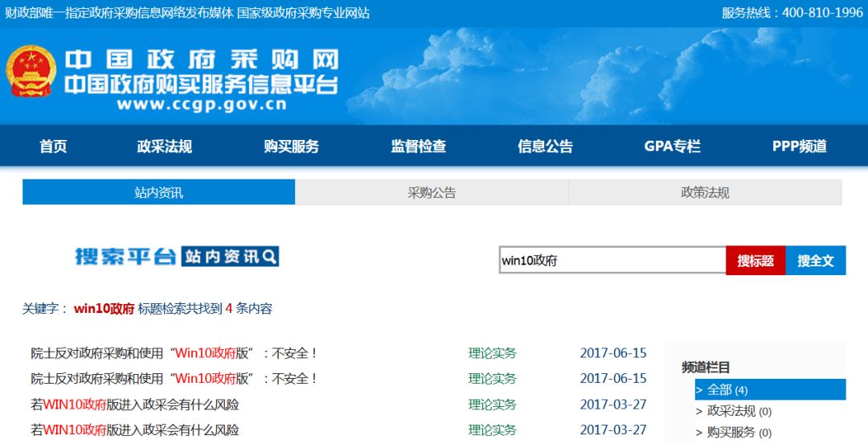
Task: Click the blue 搜全文 button
Action: coord(816,261)
